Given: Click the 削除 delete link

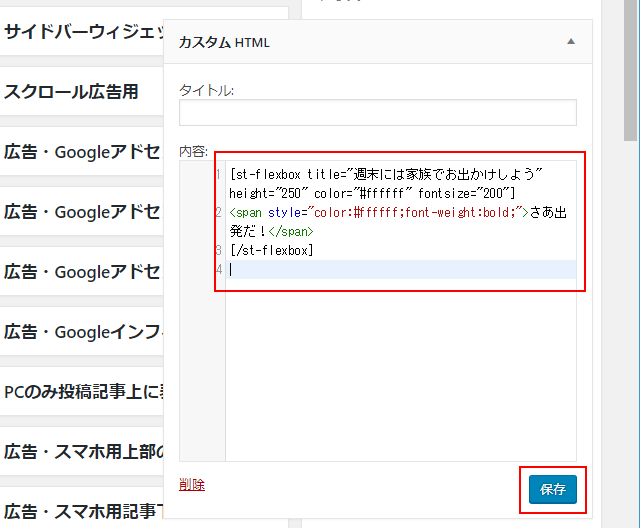Looking at the screenshot, I should point(192,484).
